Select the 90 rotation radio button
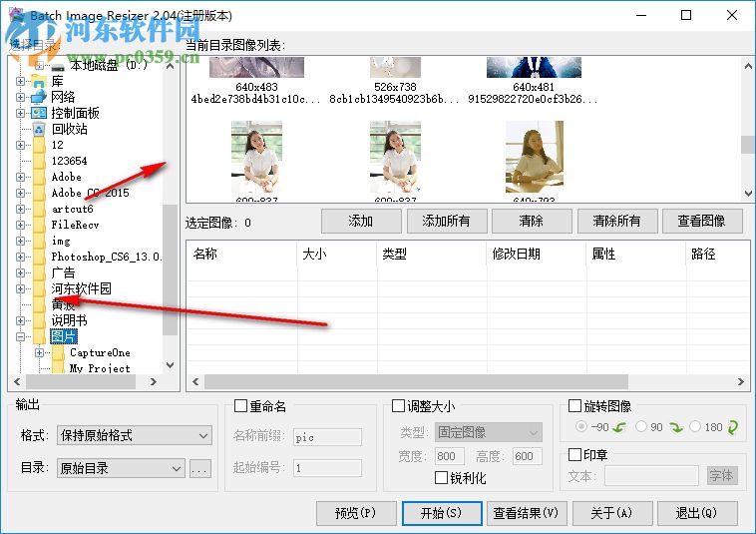 641,426
